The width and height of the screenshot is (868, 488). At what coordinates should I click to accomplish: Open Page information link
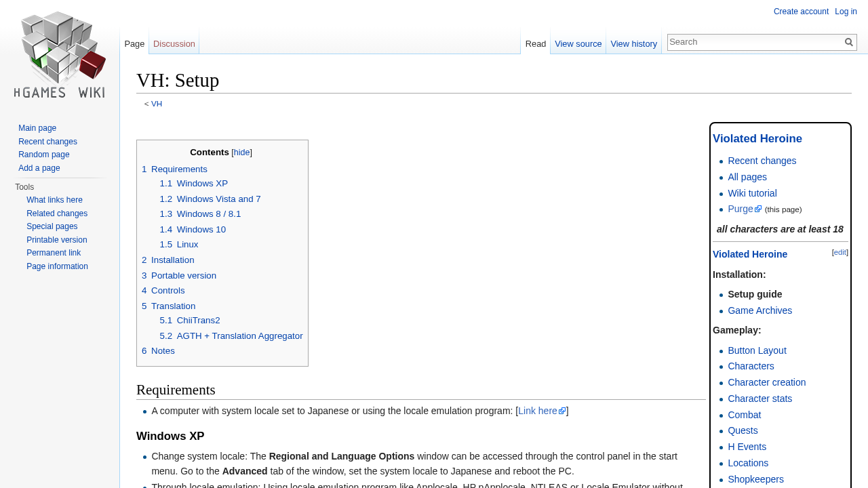pyautogui.click(x=57, y=266)
